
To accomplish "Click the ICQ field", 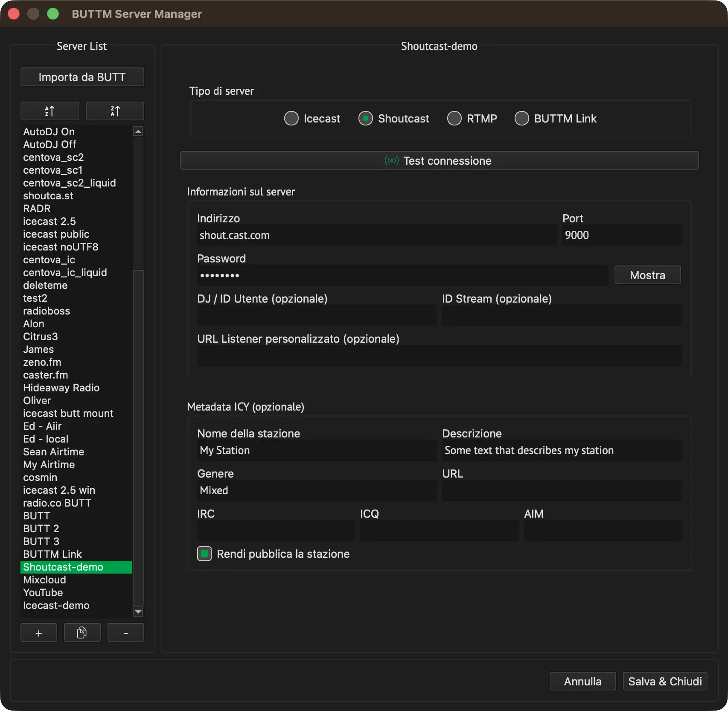I will tap(439, 530).
